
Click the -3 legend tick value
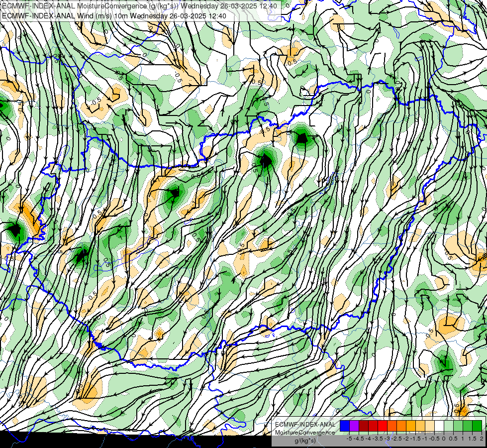(388, 439)
